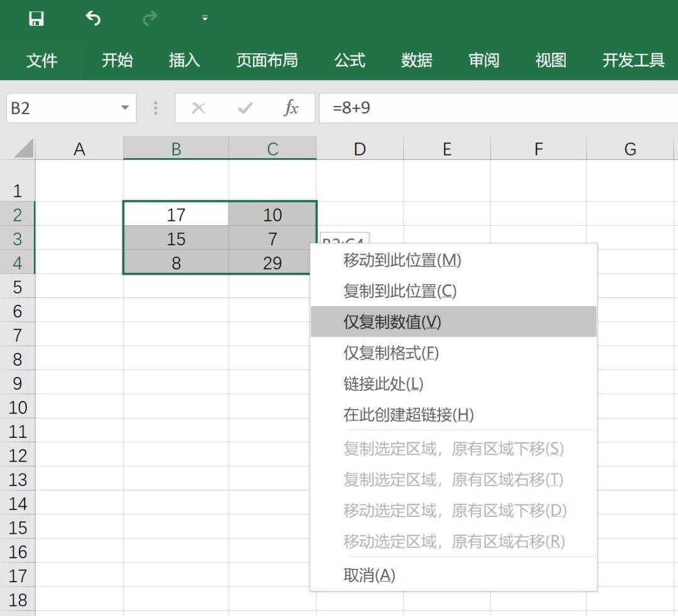This screenshot has height=616, width=678.
Task: Choose 在此创建超链接(H) option
Action: click(408, 415)
